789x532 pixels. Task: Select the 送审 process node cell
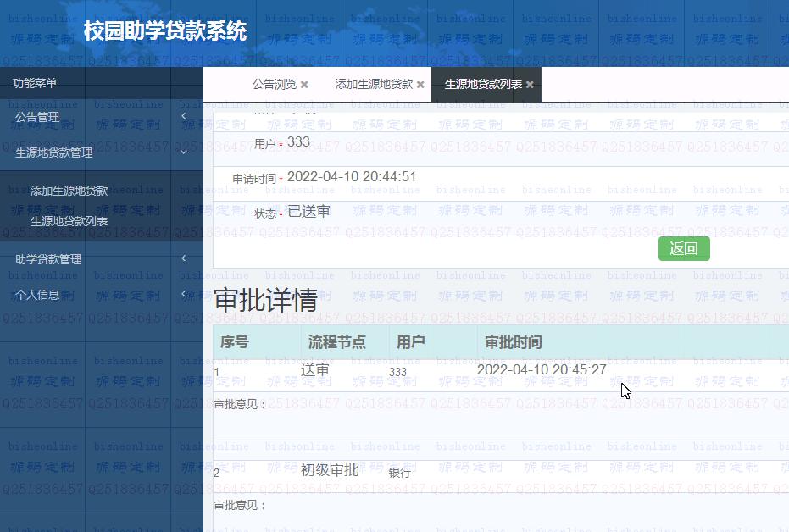pyautogui.click(x=315, y=370)
